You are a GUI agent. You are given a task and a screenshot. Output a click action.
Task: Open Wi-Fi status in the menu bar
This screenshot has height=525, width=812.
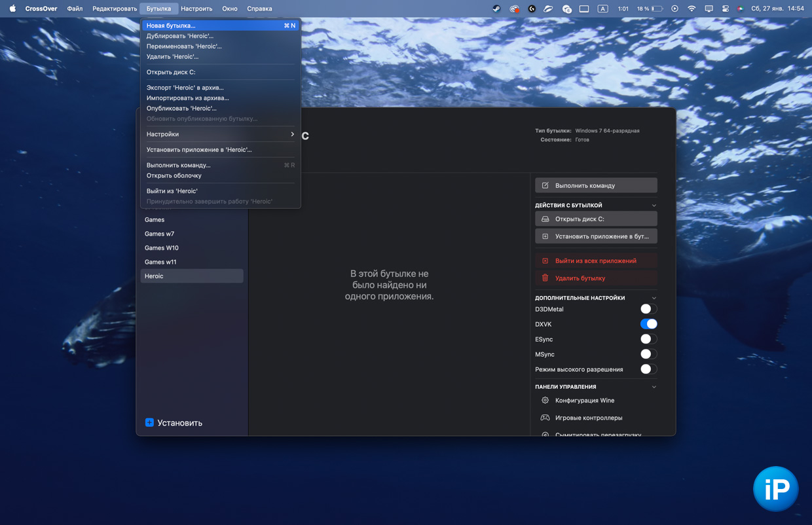[x=692, y=9]
